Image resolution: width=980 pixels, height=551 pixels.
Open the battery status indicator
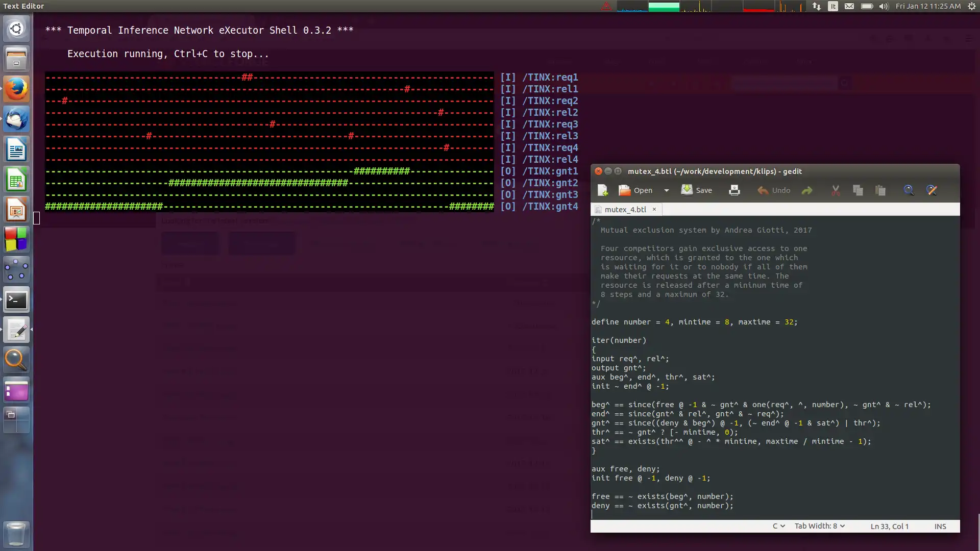(x=867, y=6)
